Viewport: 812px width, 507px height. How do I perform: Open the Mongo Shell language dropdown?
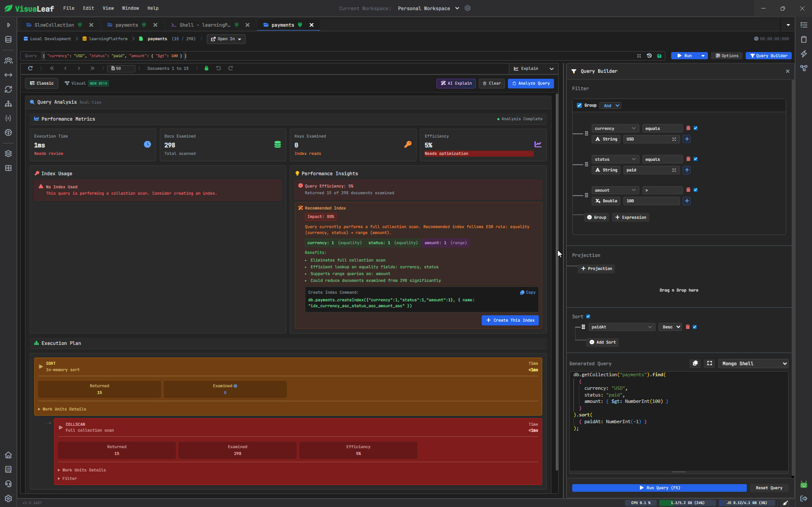pos(753,364)
